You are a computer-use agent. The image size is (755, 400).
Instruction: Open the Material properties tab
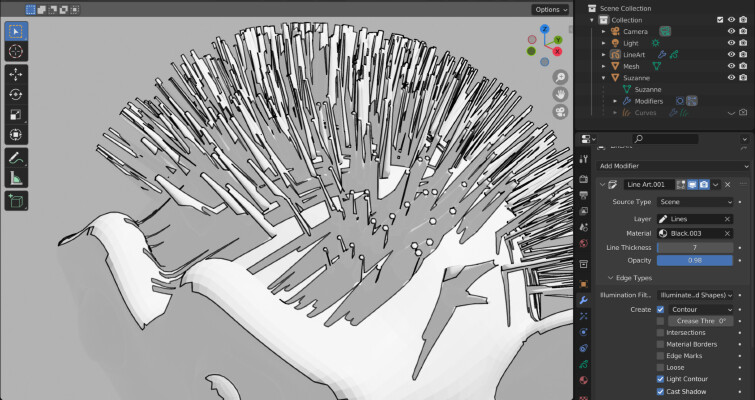click(x=583, y=380)
